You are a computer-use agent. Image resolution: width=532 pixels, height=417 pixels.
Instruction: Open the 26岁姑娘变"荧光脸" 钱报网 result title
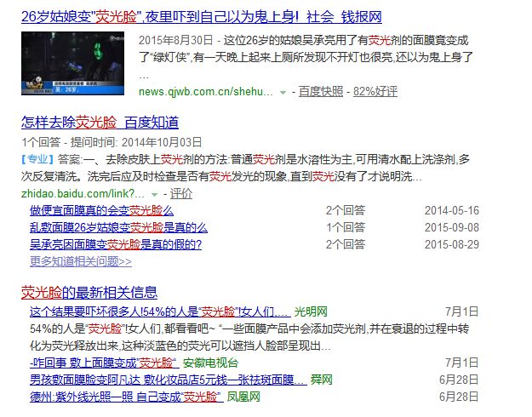201,17
